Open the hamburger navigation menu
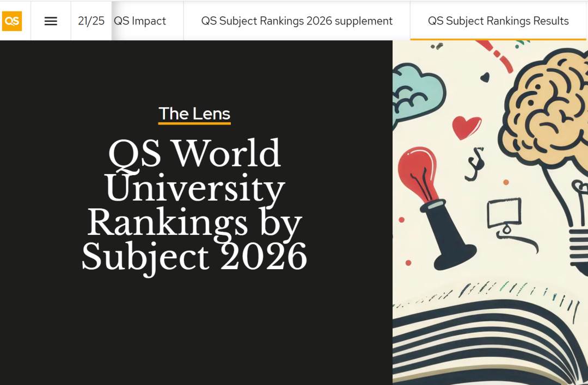Image resolution: width=588 pixels, height=385 pixels. 51,21
